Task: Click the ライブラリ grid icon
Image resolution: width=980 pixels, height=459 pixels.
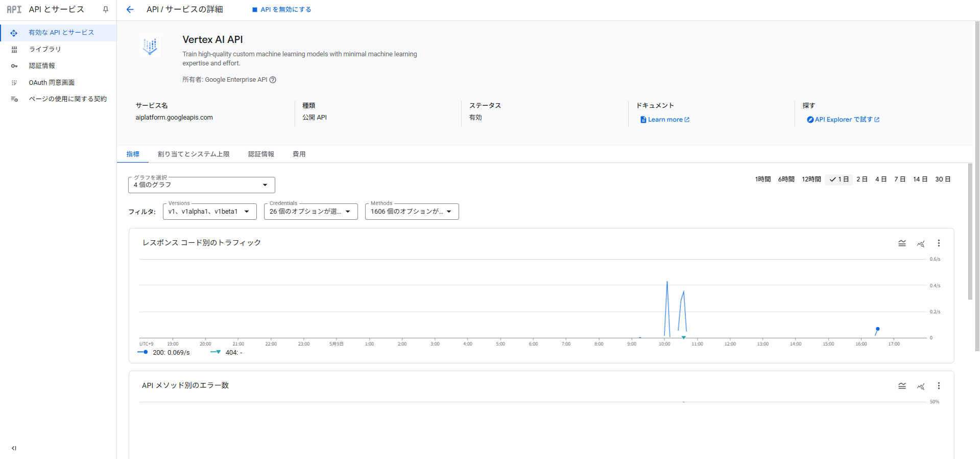Action: pyautogui.click(x=14, y=50)
